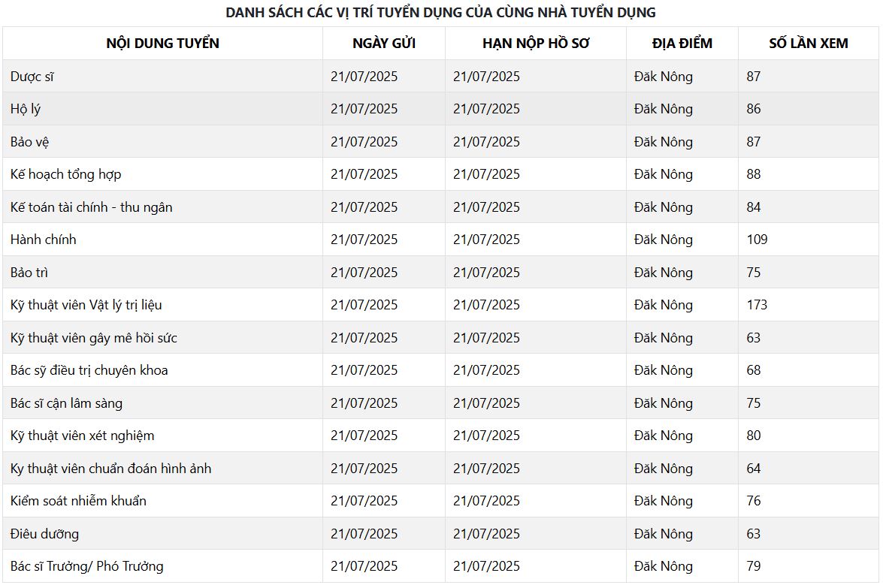
Task: Open Bác sĩ cận lâm sàng posting
Action: point(66,403)
